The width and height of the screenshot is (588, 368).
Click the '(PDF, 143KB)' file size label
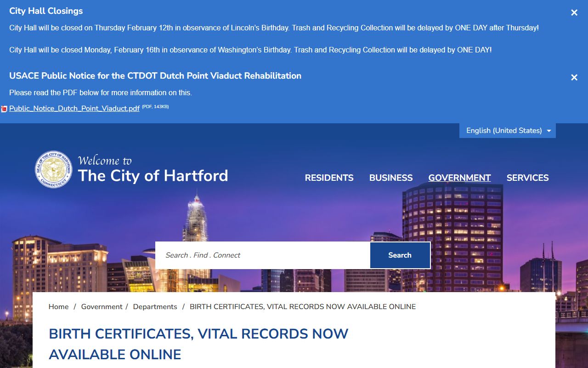(155, 107)
